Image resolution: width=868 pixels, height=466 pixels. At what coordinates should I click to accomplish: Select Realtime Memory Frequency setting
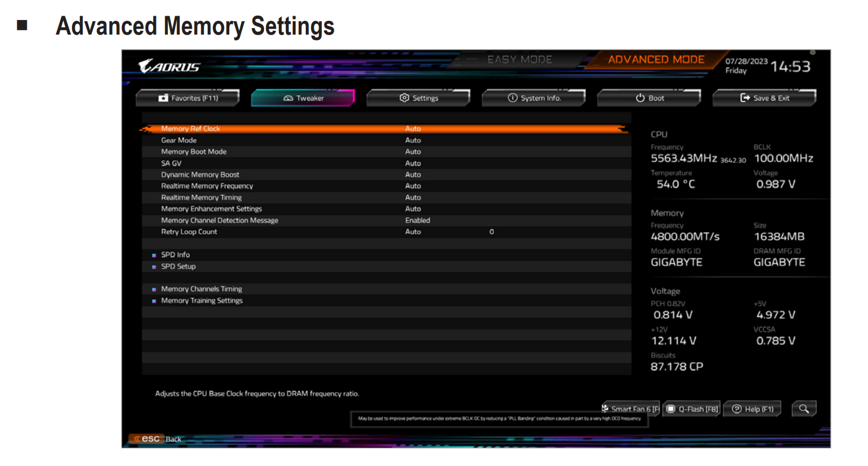pos(386,186)
